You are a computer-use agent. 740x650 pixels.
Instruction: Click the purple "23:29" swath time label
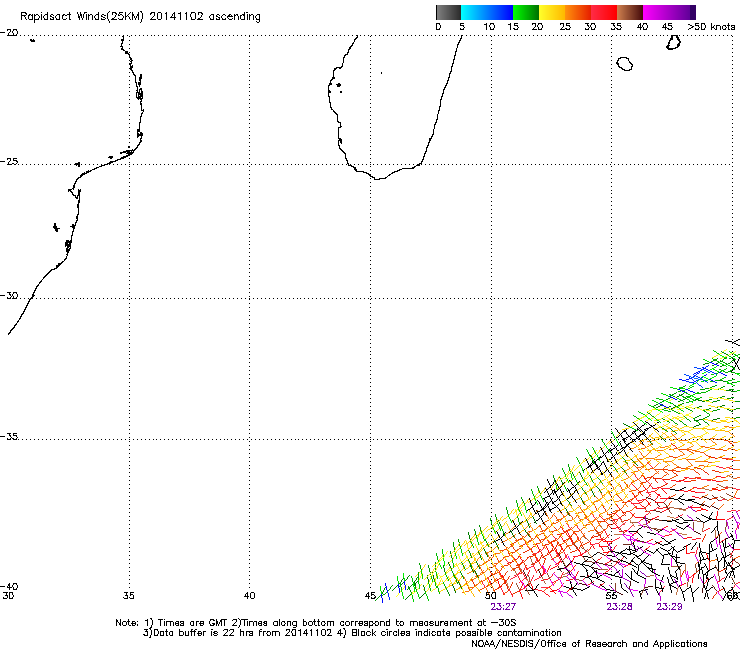(669, 607)
